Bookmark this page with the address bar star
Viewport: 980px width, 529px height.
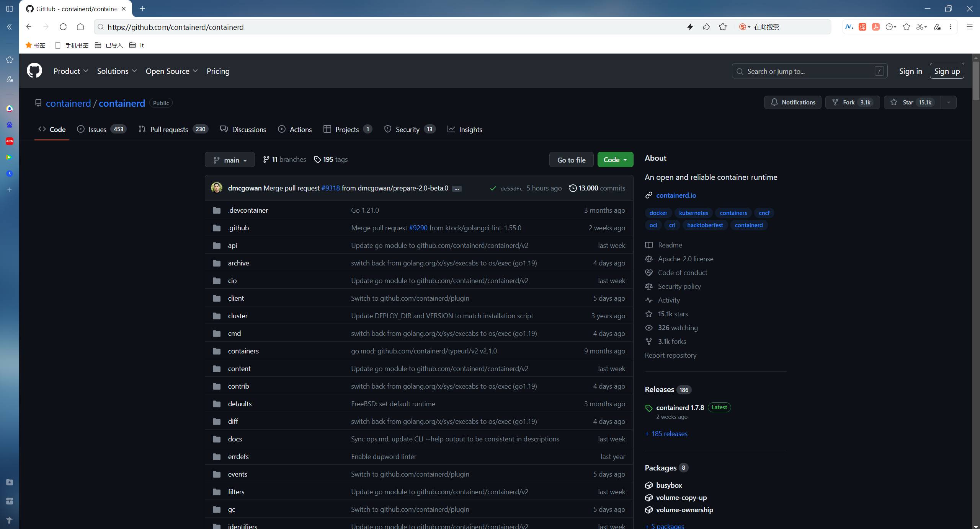pyautogui.click(x=723, y=27)
